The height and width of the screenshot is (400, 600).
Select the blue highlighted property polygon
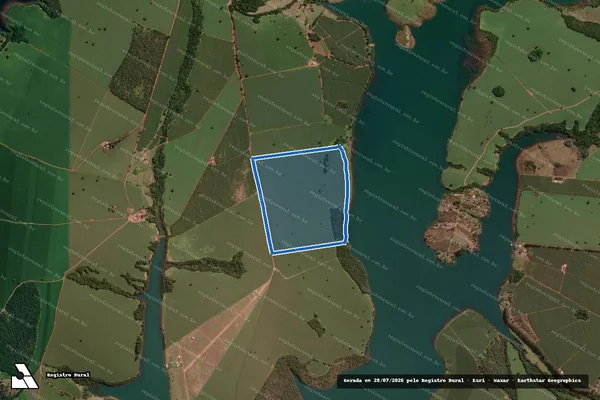[301, 200]
